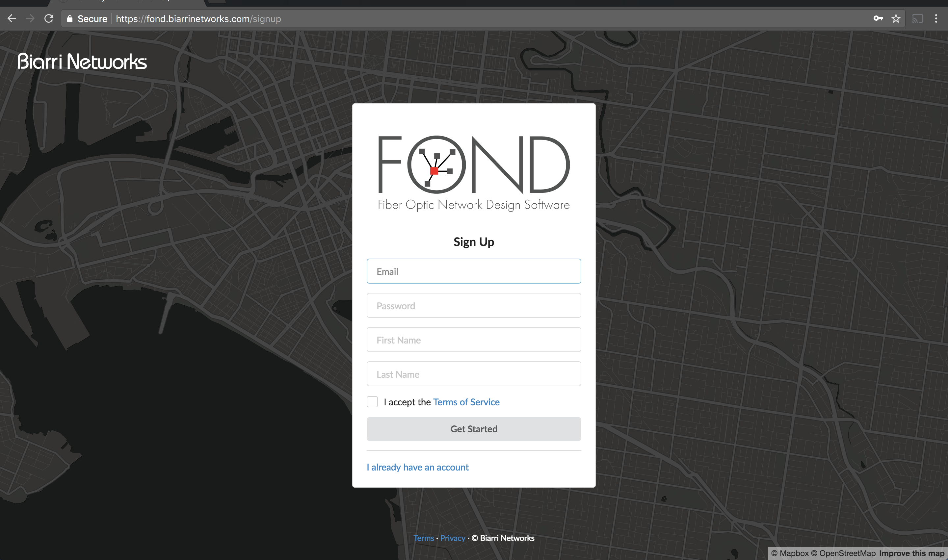948x560 pixels.
Task: Open the footer Terms link
Action: click(424, 538)
